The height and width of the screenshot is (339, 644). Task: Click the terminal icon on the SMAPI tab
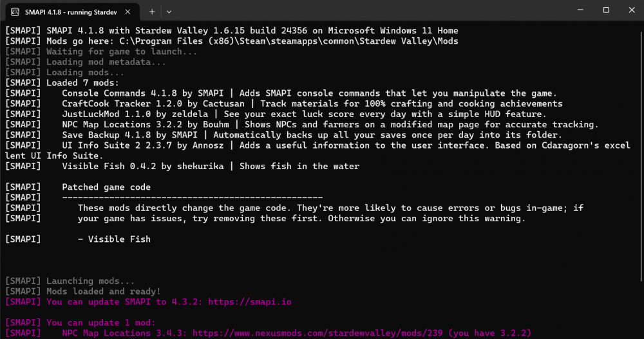pyautogui.click(x=14, y=12)
